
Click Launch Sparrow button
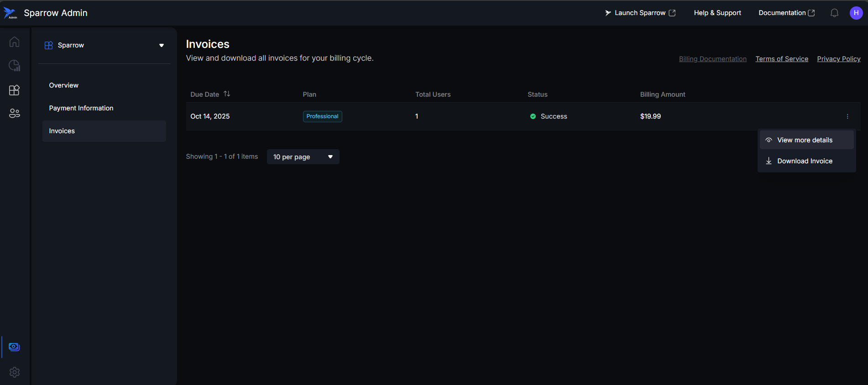pyautogui.click(x=640, y=13)
